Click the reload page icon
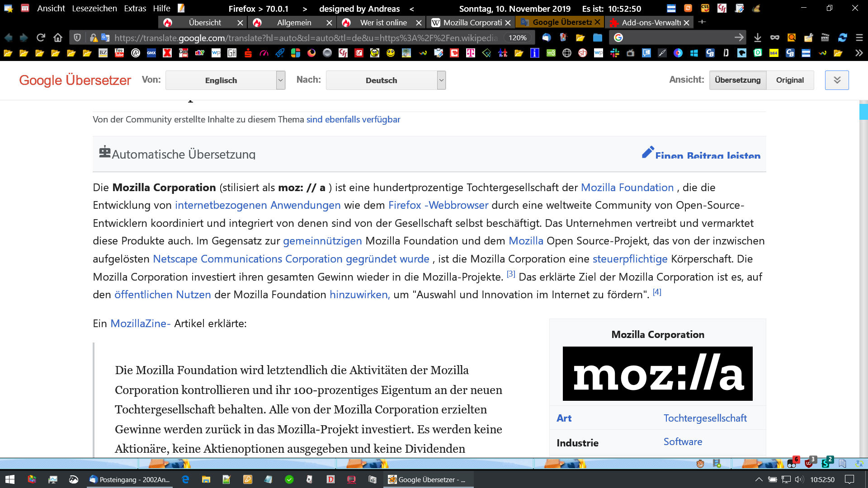 [41, 38]
